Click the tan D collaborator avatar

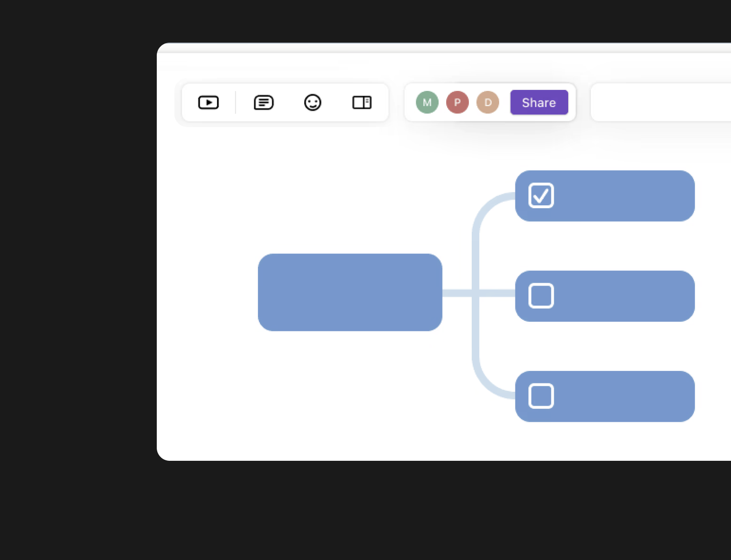point(488,102)
